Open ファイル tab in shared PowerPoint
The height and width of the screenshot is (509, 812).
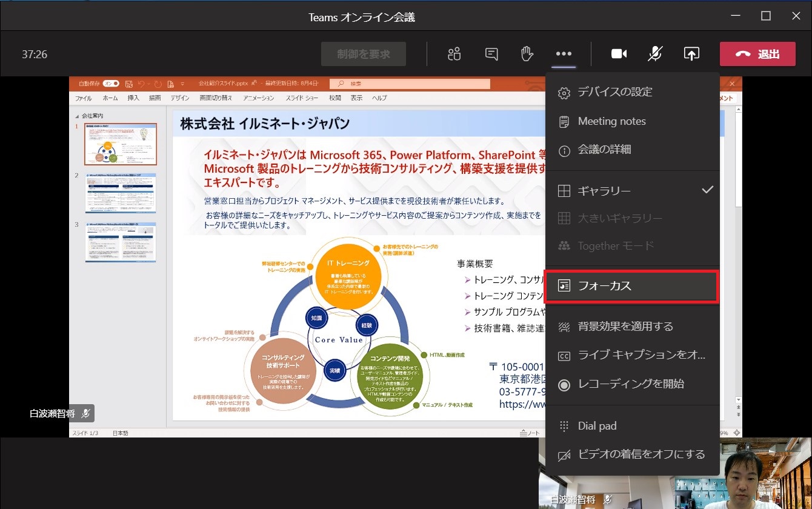(x=84, y=98)
